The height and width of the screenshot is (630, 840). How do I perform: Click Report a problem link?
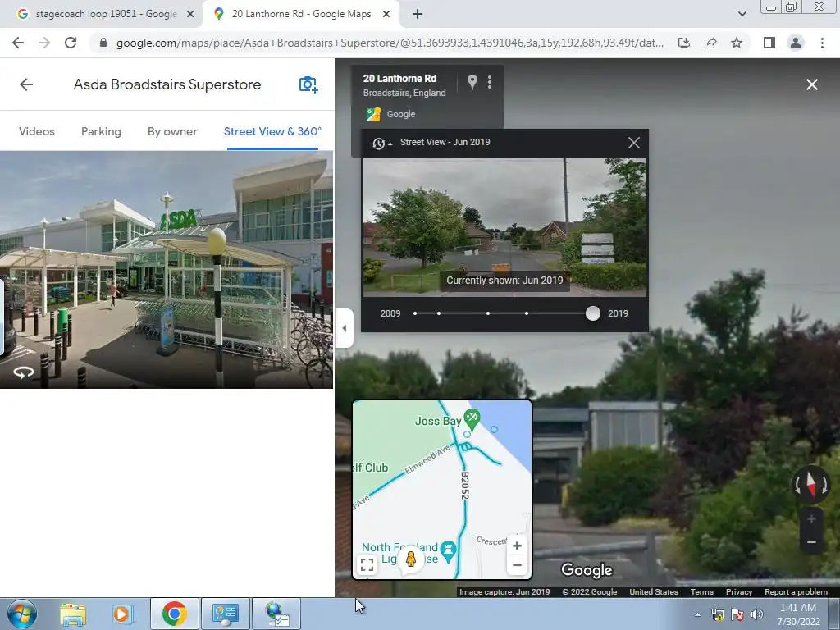click(x=796, y=592)
